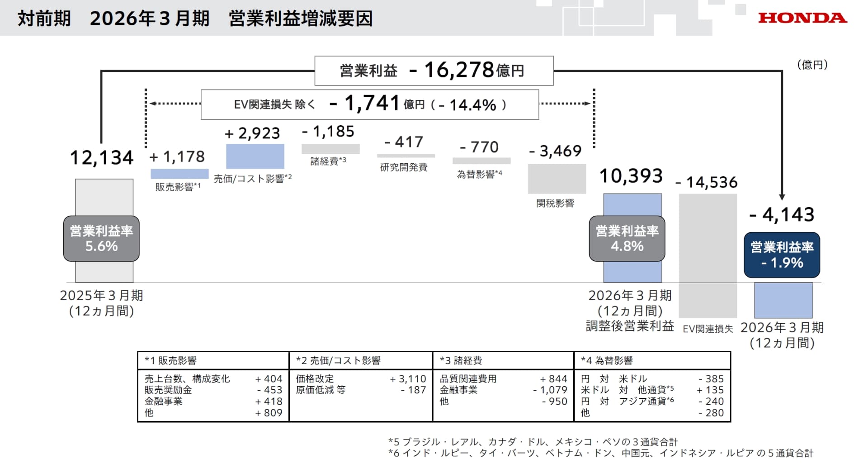Screen dimensions: 868x468
Task: Click the 原価低減 等 row label
Action: (x=321, y=390)
